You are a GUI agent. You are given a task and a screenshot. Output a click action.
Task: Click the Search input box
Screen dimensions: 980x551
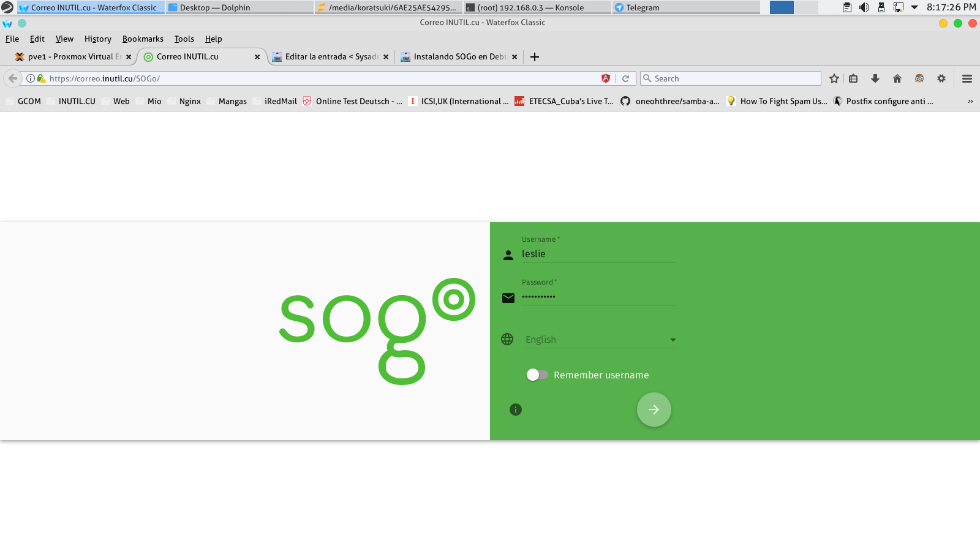click(x=731, y=78)
